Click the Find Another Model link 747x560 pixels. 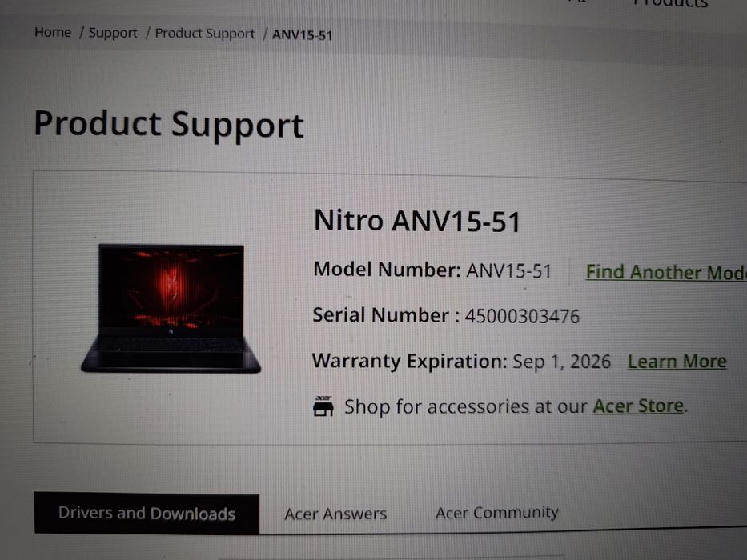click(666, 272)
